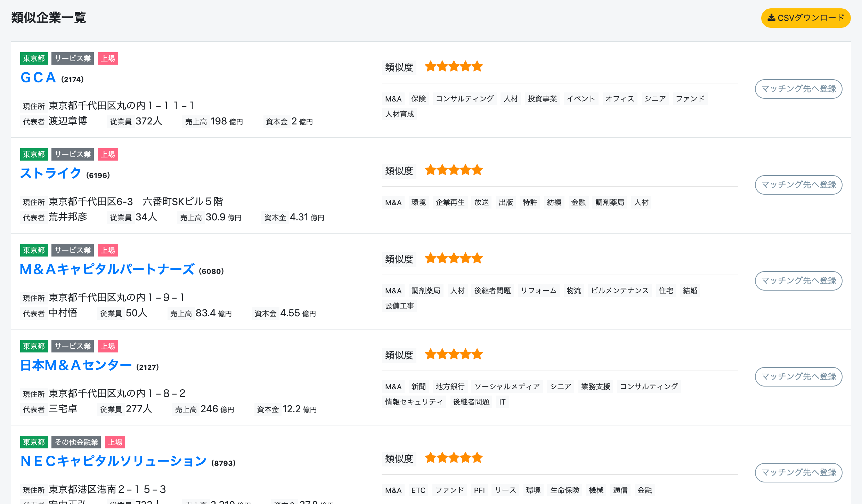Click GCA's similarity star rating

tap(454, 66)
